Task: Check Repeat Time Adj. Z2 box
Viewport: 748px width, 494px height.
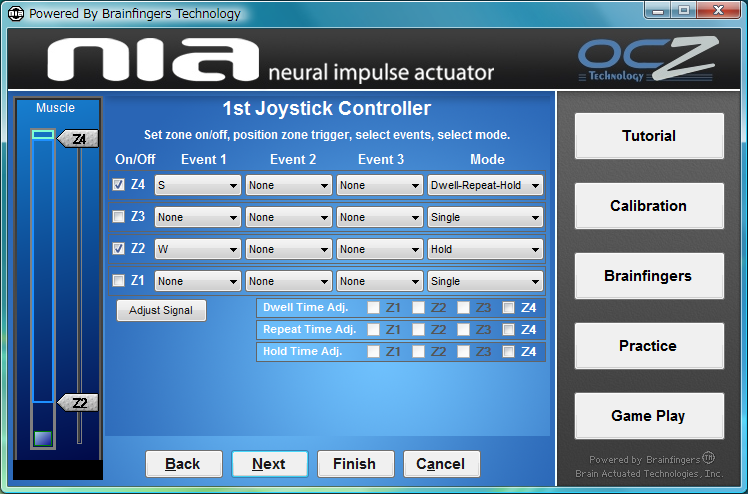Action: [418, 329]
